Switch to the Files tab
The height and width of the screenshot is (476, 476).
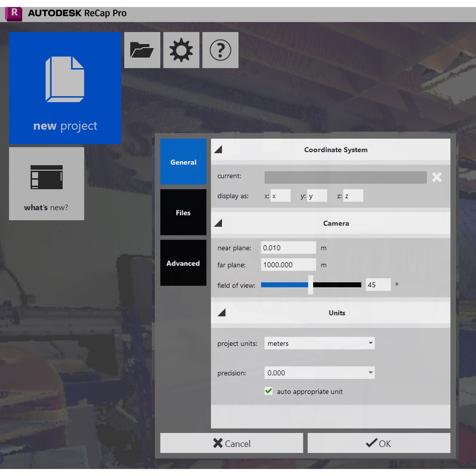pyautogui.click(x=183, y=212)
